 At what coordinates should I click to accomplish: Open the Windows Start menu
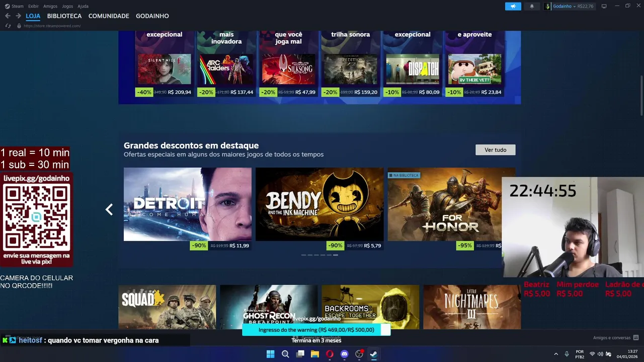point(270,354)
